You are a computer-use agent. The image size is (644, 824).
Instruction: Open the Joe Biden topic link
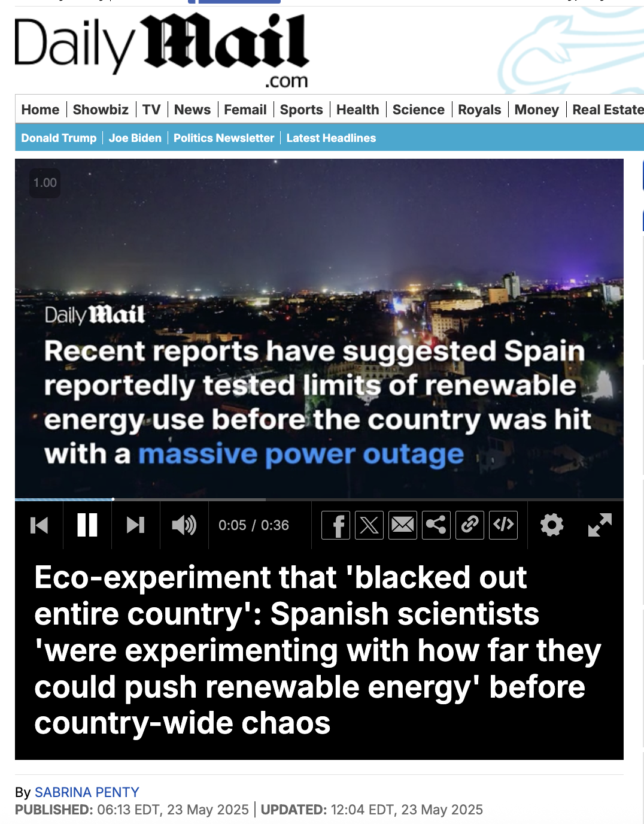[135, 138]
